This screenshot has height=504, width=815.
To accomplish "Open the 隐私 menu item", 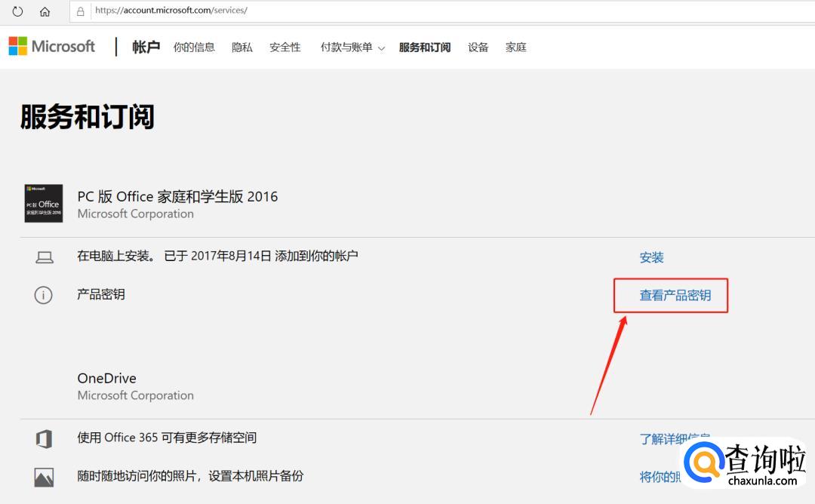I will point(241,48).
